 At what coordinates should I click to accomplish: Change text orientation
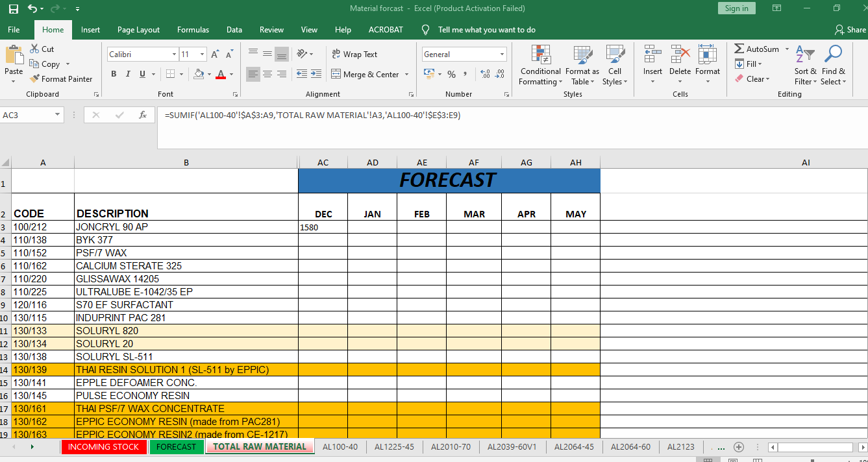pos(302,54)
